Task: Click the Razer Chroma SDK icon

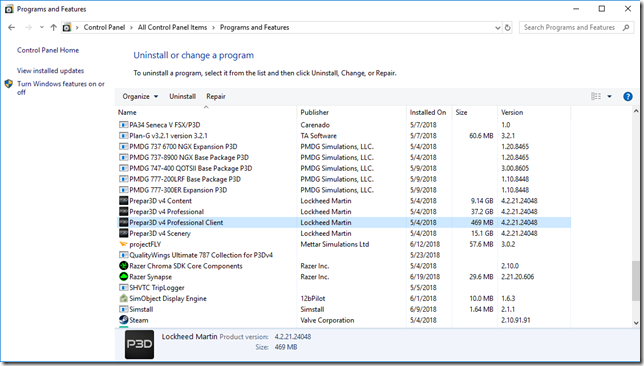Action: click(123, 266)
